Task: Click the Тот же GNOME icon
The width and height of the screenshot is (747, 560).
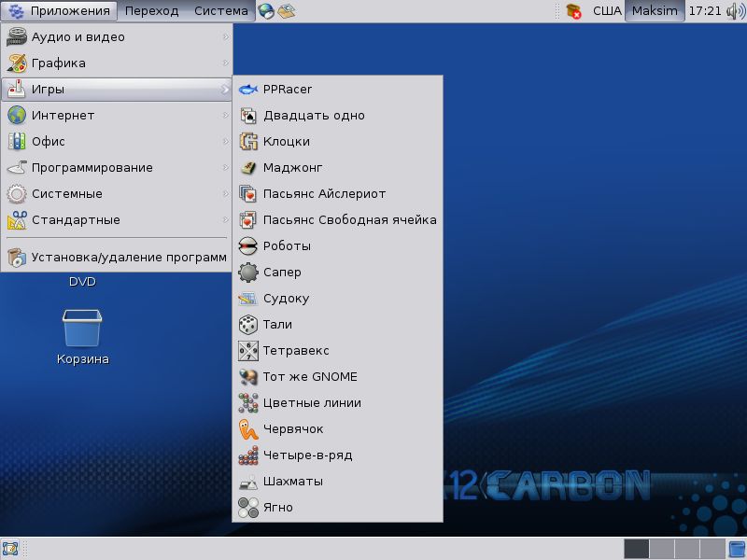Action: [247, 377]
